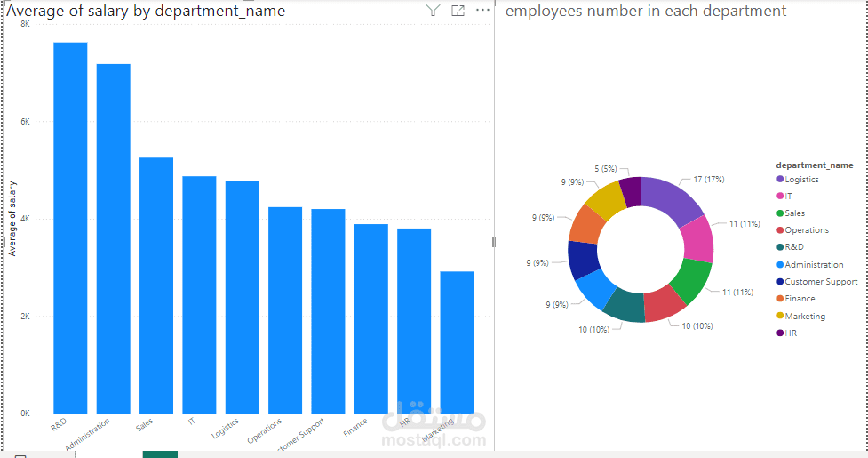Select the red Operations donut slice
Viewport: 868px width, 458px height.
(665, 305)
